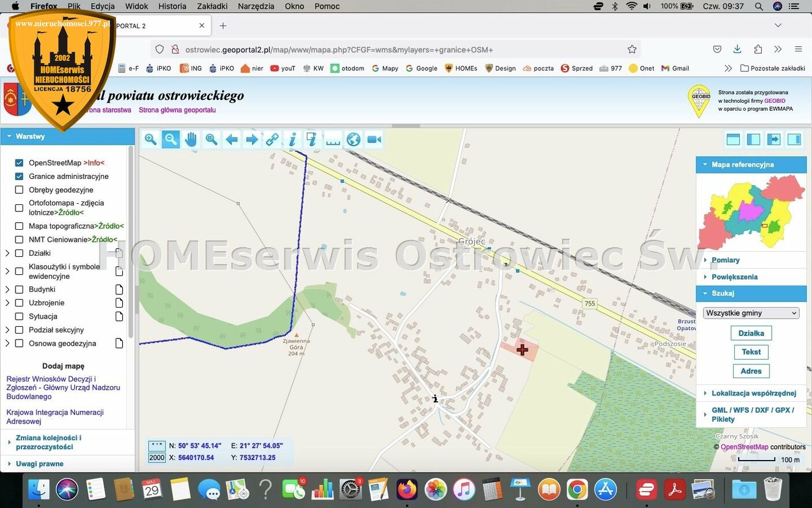Select the zoom in magnifier tool
The width and height of the screenshot is (812, 508).
point(151,140)
